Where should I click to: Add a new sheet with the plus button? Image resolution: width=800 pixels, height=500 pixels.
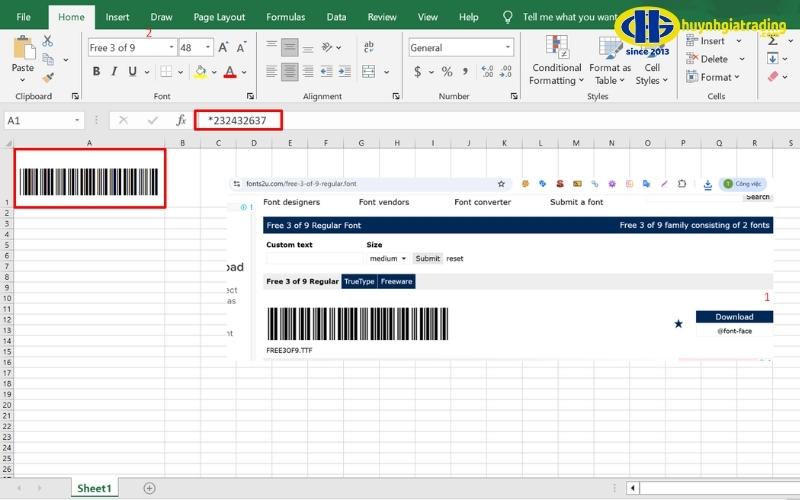coord(149,488)
